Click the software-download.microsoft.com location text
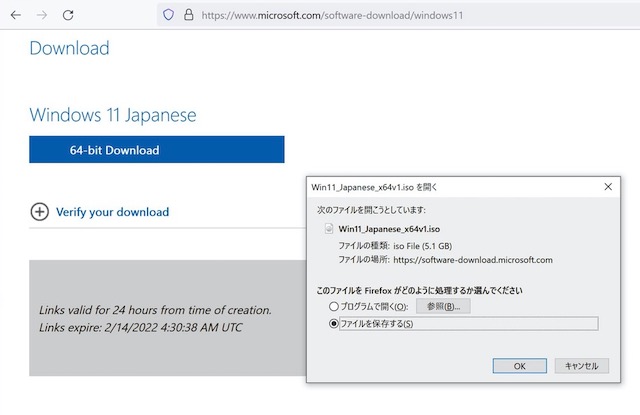 (473, 260)
